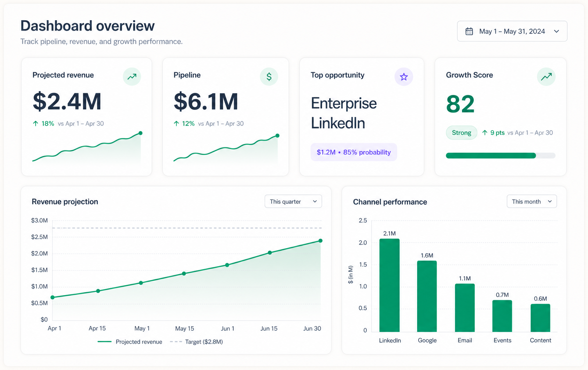This screenshot has height=370, width=588.
Task: Click the Email bar in Channel performance
Action: 465,308
